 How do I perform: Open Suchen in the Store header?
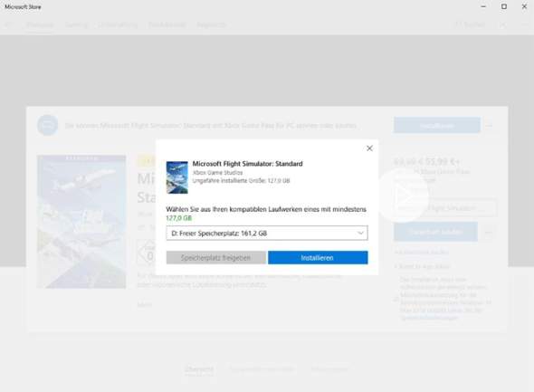[471, 24]
